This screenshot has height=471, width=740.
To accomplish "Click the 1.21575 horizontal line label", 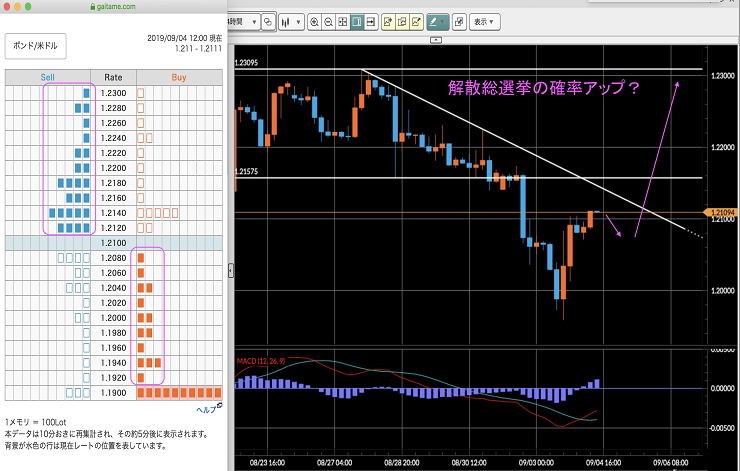I will click(247, 171).
